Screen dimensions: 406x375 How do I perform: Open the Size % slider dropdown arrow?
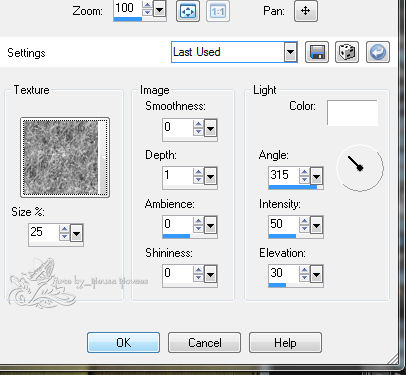[76, 234]
